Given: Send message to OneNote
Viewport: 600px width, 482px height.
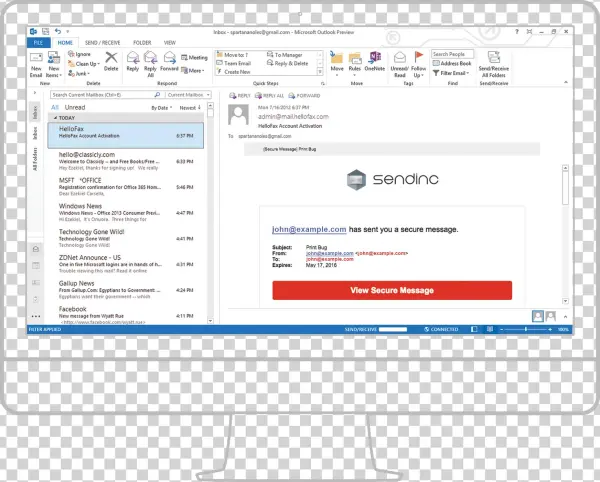Looking at the screenshot, I should [375, 62].
